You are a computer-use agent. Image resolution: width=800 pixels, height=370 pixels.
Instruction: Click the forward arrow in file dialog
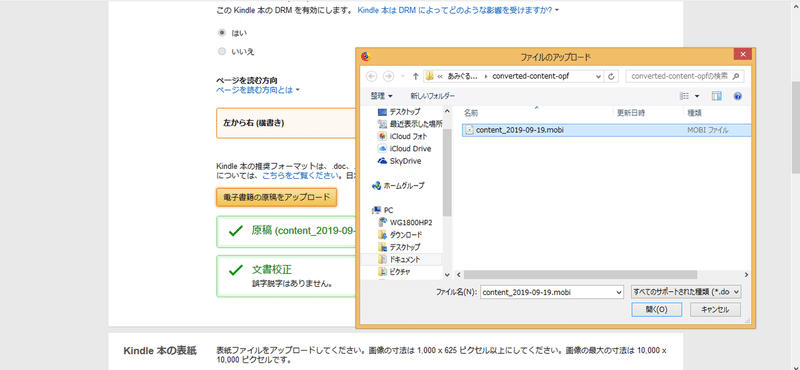click(388, 77)
